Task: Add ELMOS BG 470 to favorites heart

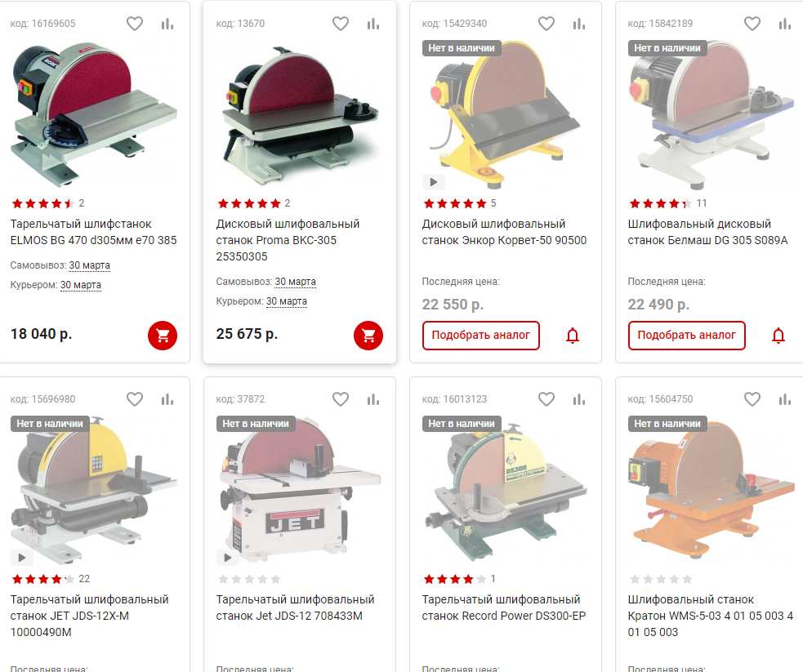Action: pyautogui.click(x=135, y=24)
